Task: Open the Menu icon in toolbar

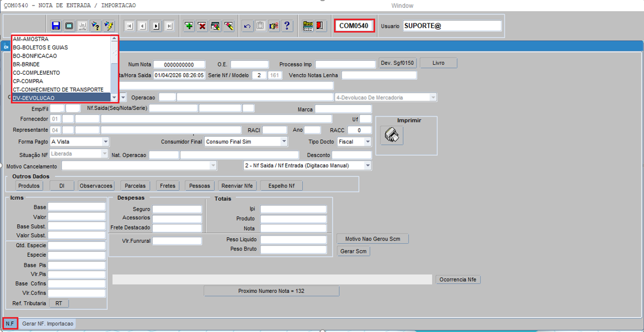Action: (x=308, y=26)
